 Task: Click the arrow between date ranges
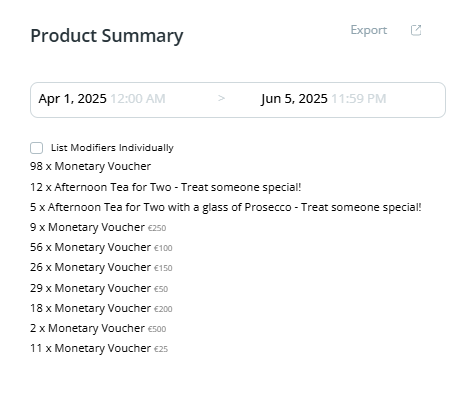click(x=221, y=98)
